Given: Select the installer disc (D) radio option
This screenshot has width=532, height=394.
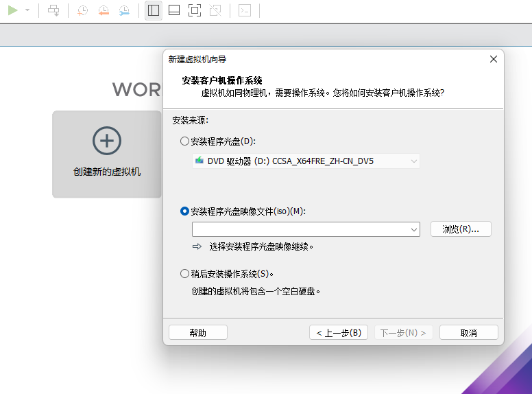Looking at the screenshot, I should coord(184,141).
